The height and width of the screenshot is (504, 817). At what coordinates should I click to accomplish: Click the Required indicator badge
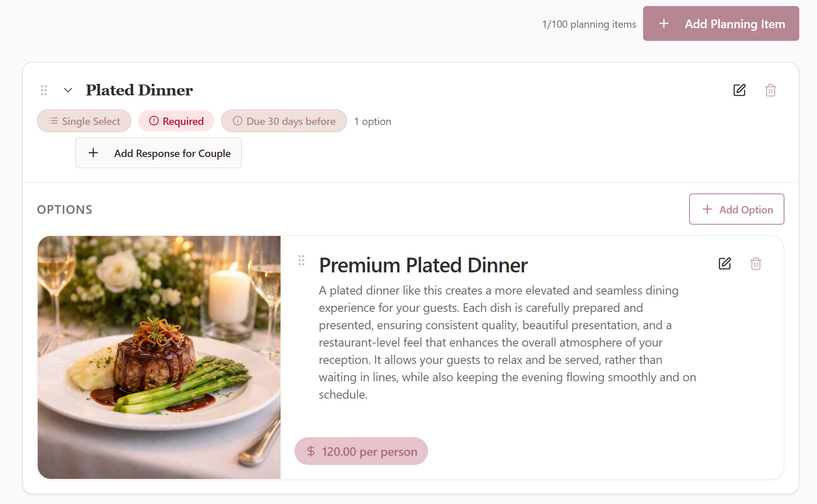(x=176, y=121)
